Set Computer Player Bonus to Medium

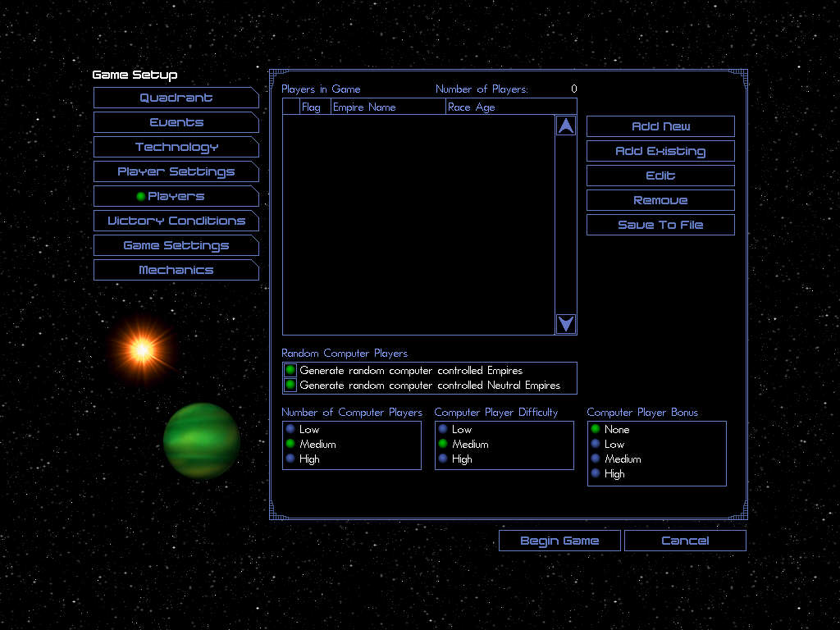point(596,459)
